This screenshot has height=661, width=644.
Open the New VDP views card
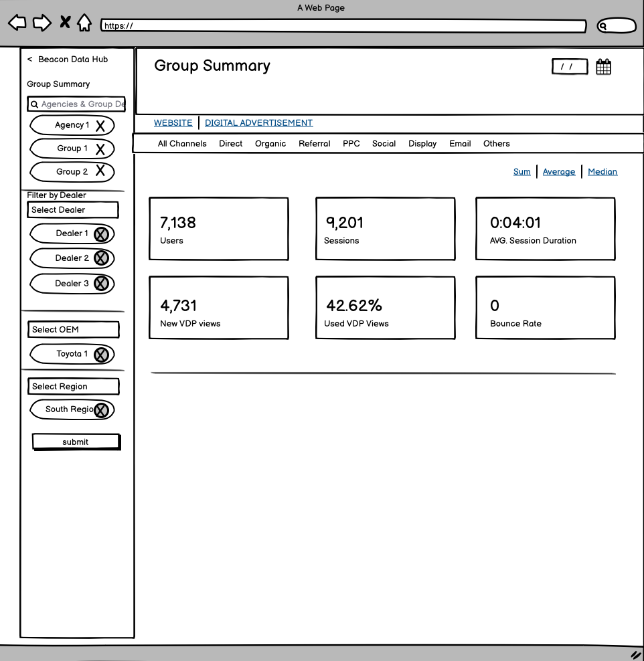coord(218,308)
